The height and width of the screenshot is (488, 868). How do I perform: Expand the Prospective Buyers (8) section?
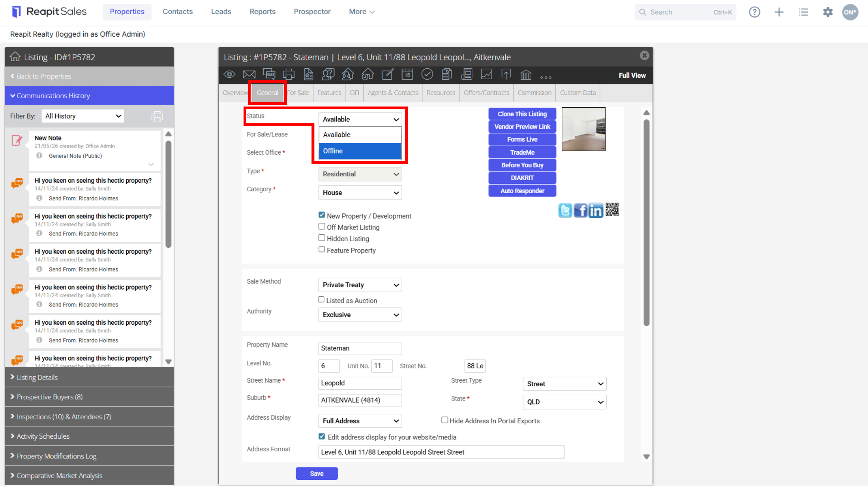[89, 397]
